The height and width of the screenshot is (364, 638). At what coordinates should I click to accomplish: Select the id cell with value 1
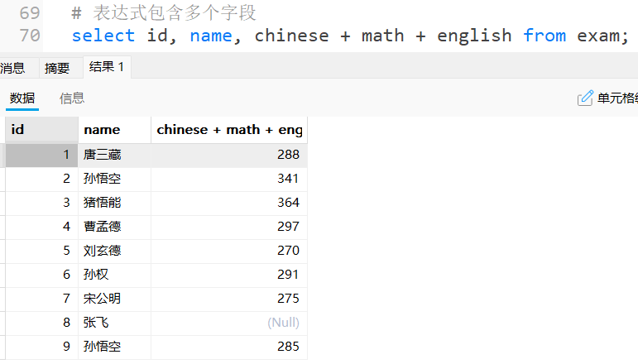pos(41,155)
